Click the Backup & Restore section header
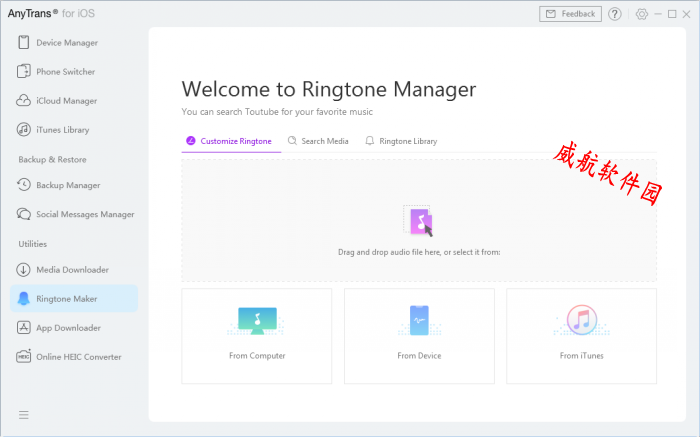Image resolution: width=700 pixels, height=437 pixels. tap(52, 159)
